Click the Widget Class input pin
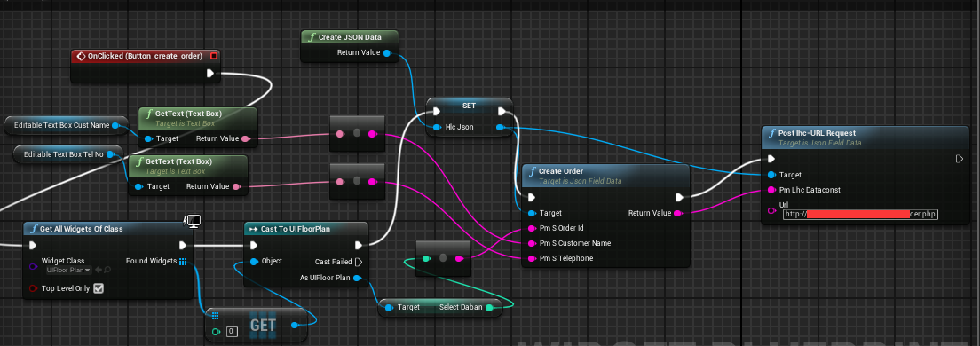This screenshot has width=980, height=346. [33, 267]
